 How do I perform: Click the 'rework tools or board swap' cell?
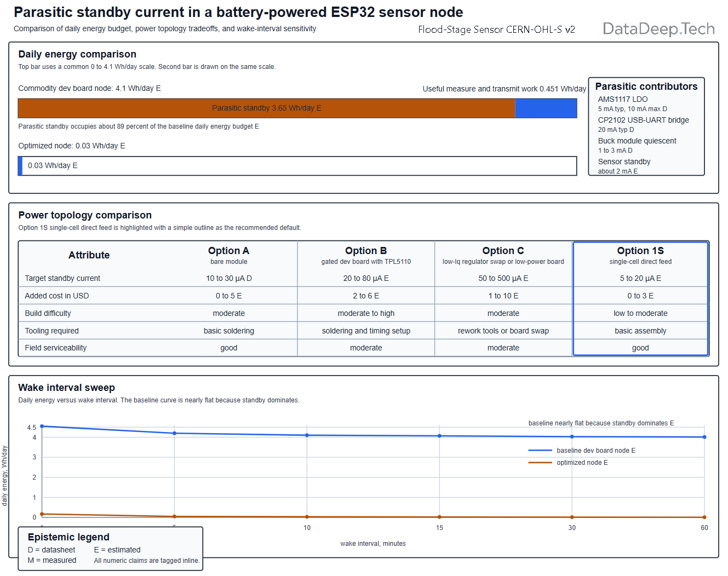[503, 331]
